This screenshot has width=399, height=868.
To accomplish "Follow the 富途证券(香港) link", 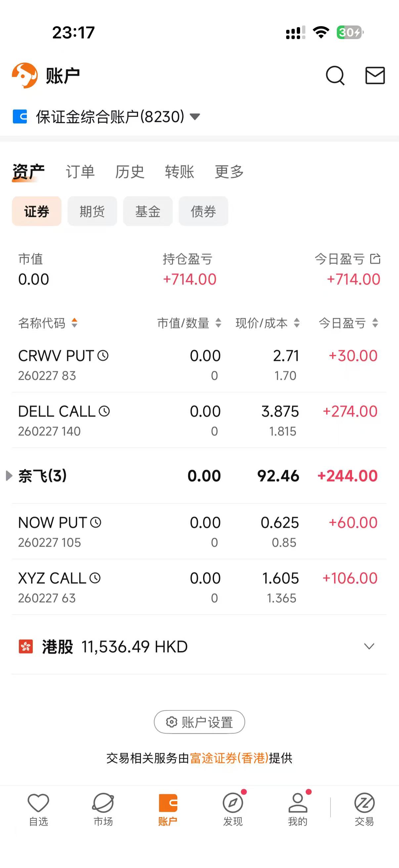I will tap(229, 758).
